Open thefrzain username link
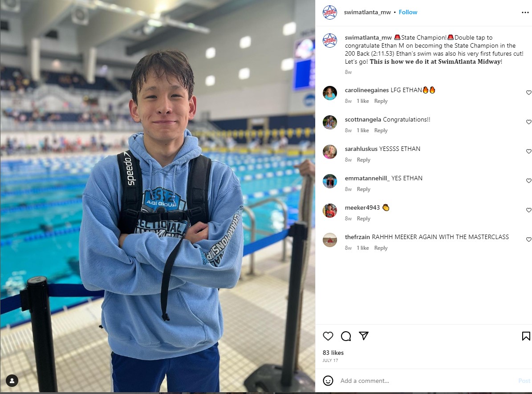 tap(357, 237)
